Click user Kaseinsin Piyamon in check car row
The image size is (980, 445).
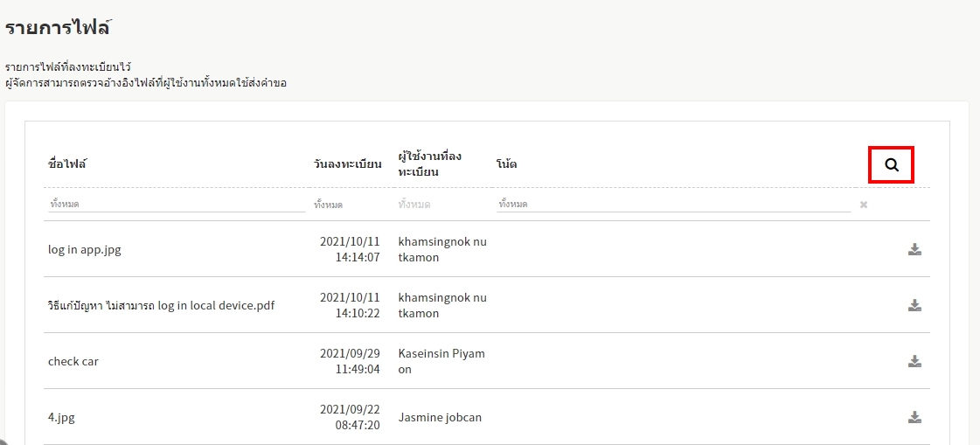[441, 361]
